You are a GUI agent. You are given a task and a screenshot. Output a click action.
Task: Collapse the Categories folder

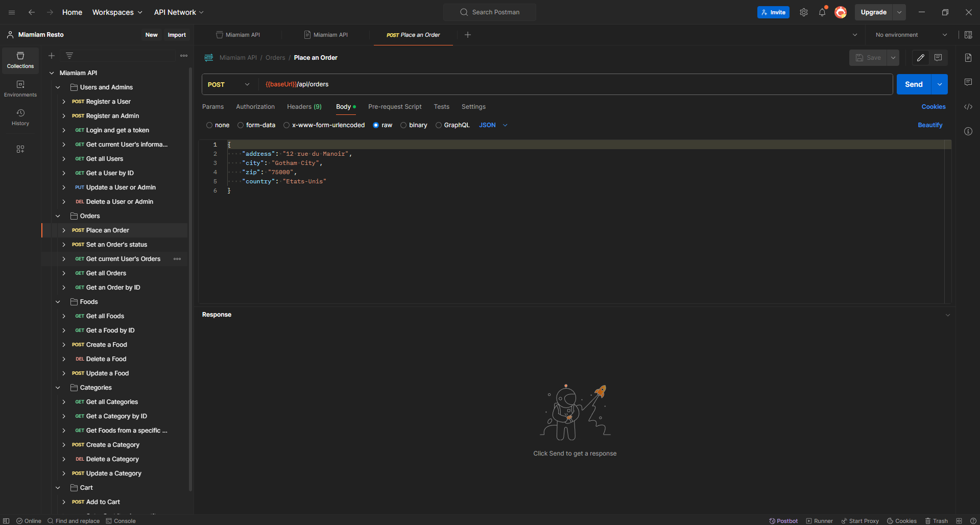click(x=58, y=388)
